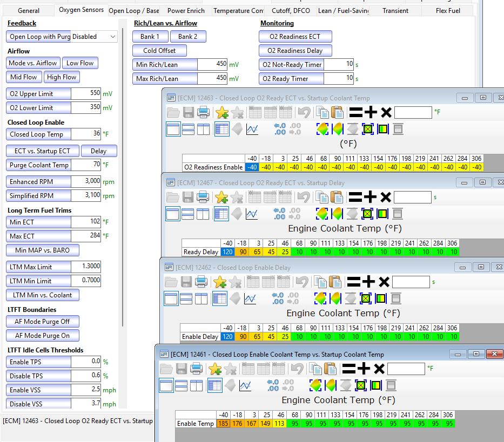Click Print icon in 12467 Startup Delay window
The width and height of the screenshot is (504, 442).
click(203, 197)
